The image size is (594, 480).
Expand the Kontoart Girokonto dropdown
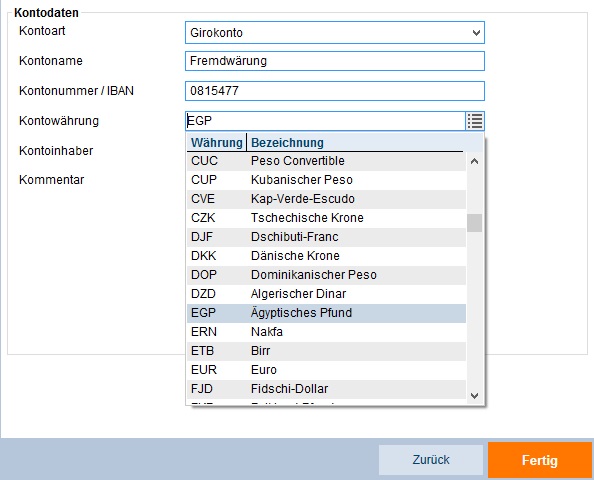point(335,33)
